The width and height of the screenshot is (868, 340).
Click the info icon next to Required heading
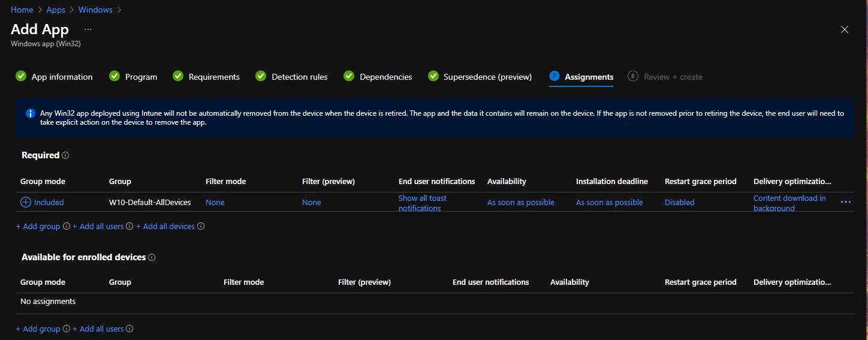[65, 155]
